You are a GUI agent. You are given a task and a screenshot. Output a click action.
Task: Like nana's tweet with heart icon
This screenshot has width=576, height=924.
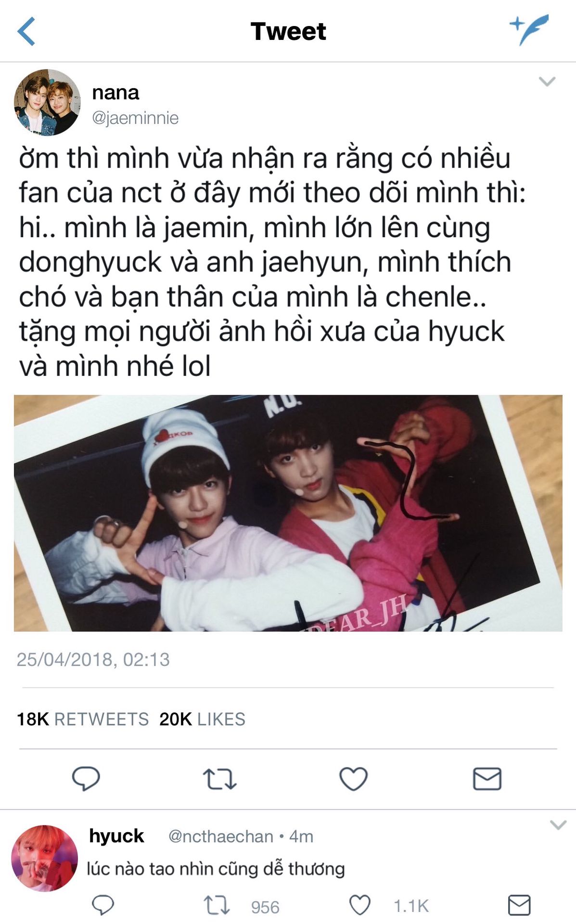(353, 778)
